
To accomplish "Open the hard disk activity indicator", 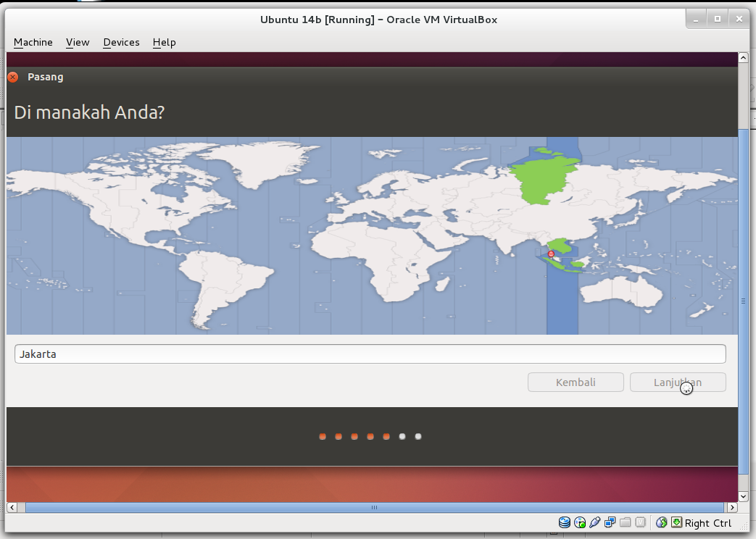I will click(x=565, y=522).
